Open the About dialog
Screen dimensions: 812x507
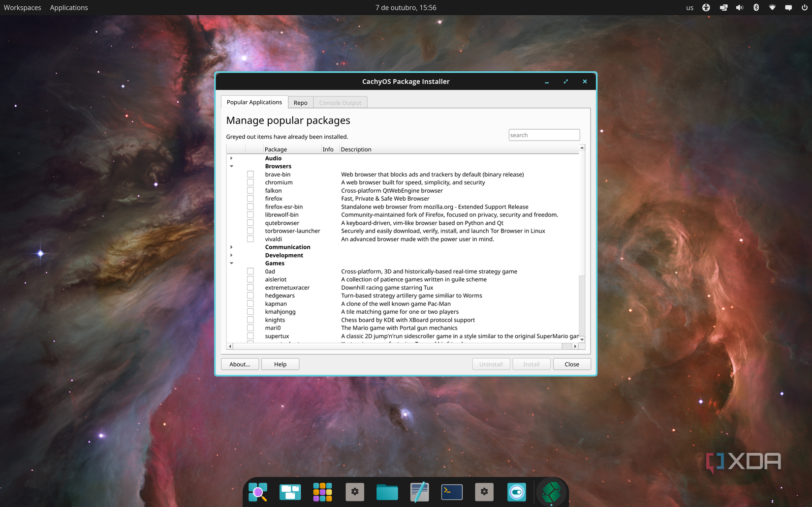pos(240,364)
